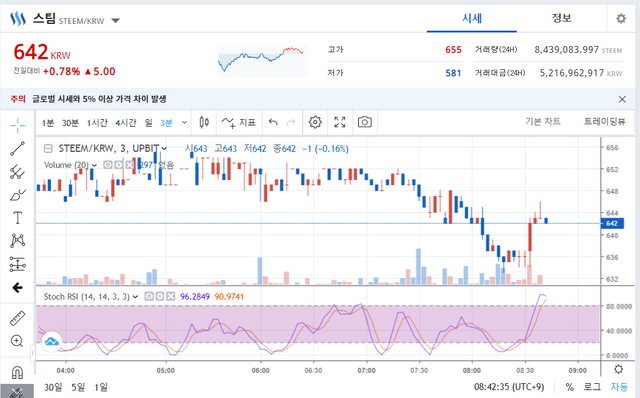Click the cloud publish icon on chart
The height and width of the screenshot is (398, 640).
[52, 342]
